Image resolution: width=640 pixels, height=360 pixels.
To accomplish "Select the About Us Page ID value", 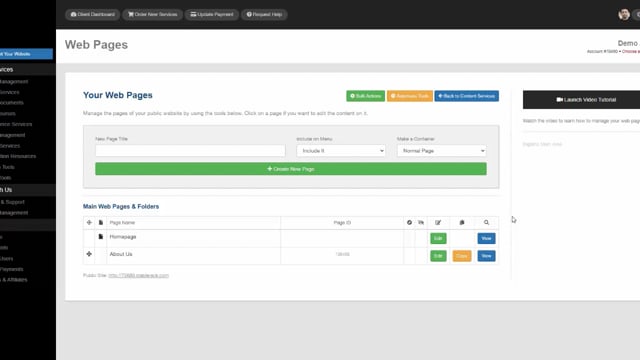I will 342,254.
